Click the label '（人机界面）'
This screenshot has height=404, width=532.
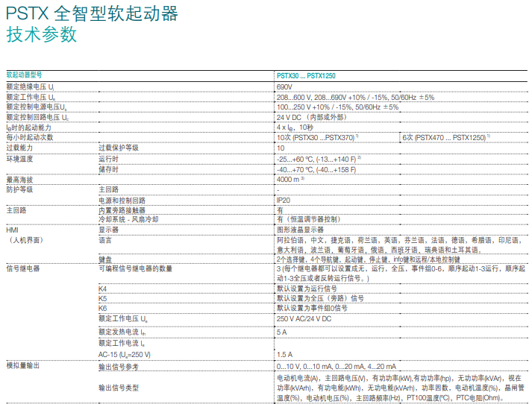(x=26, y=240)
